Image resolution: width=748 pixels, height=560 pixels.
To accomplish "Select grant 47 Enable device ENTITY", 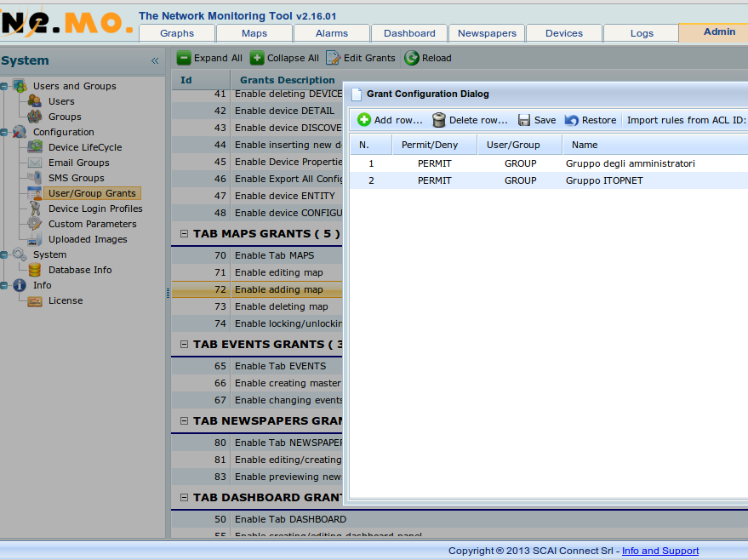I will point(257,196).
